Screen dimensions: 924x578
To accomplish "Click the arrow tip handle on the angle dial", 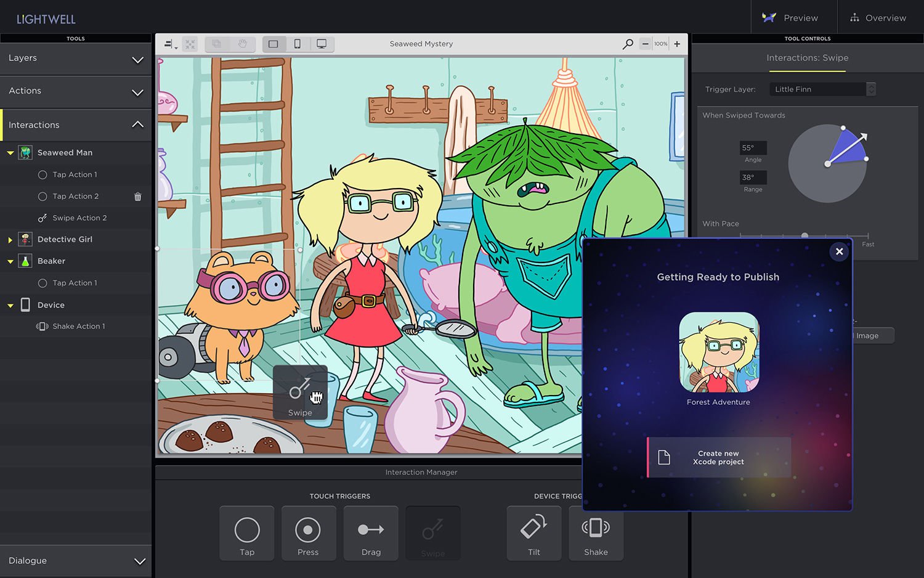I will tap(864, 137).
